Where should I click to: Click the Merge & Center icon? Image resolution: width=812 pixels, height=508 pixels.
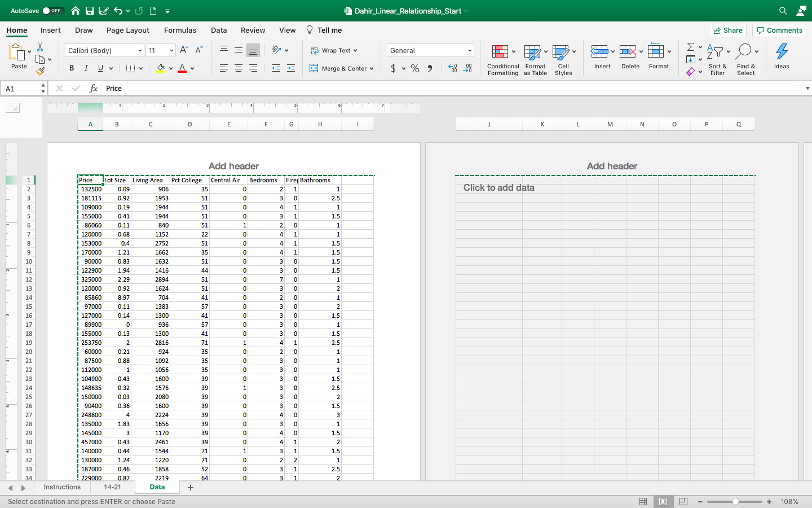tap(314, 68)
